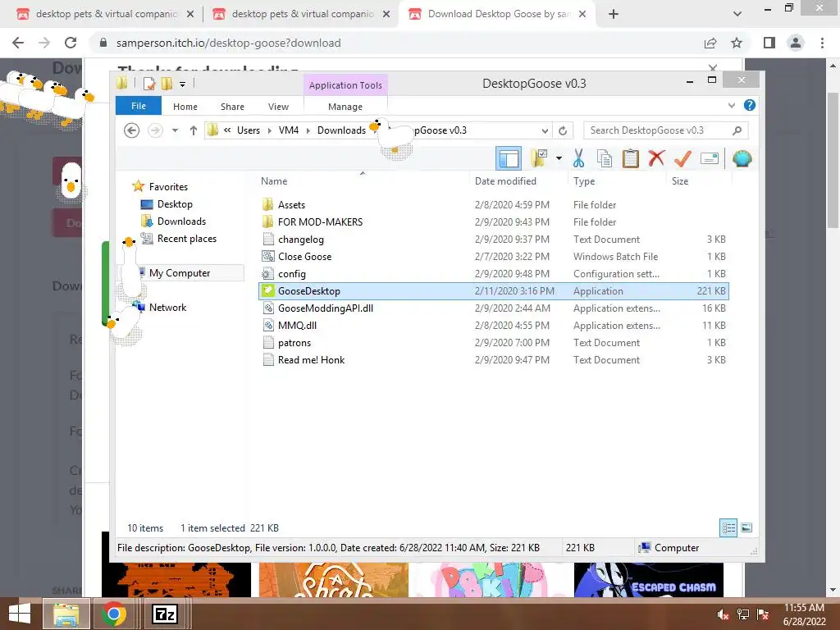Click the Copy icon in Explorer toolbar
This screenshot has height=630, width=840.
coord(605,158)
